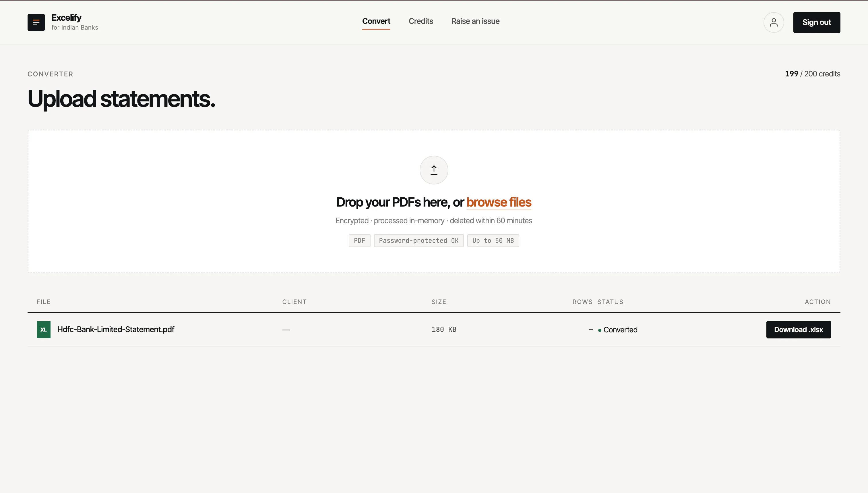Click the Upload statements heading
The width and height of the screenshot is (868, 493).
[121, 99]
